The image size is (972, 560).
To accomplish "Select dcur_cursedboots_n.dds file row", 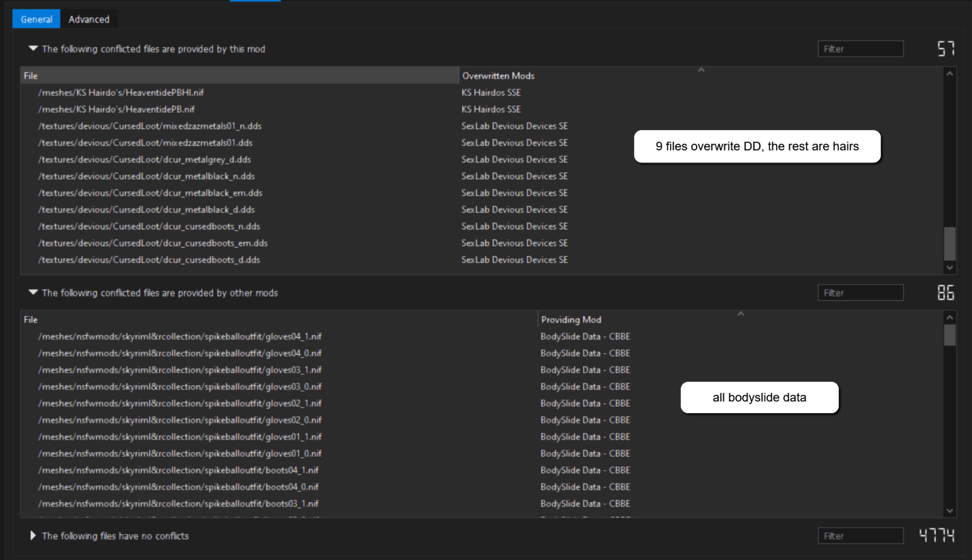I will (x=482, y=226).
